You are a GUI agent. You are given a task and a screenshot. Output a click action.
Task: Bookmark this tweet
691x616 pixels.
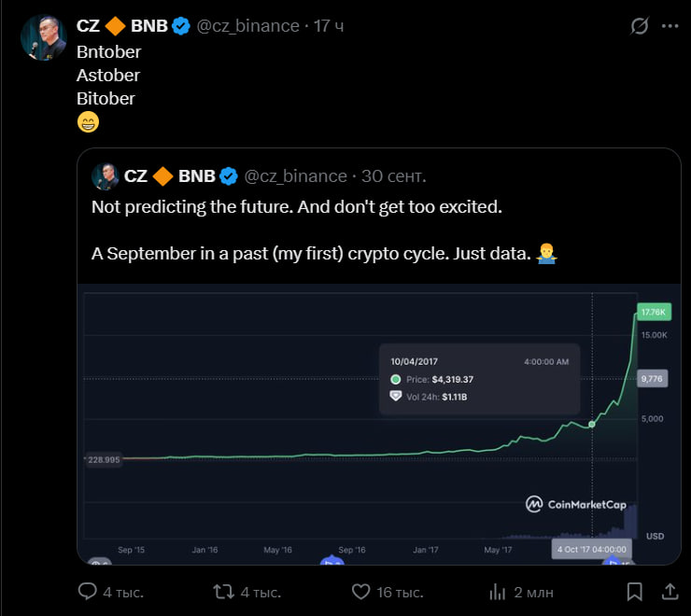click(634, 591)
